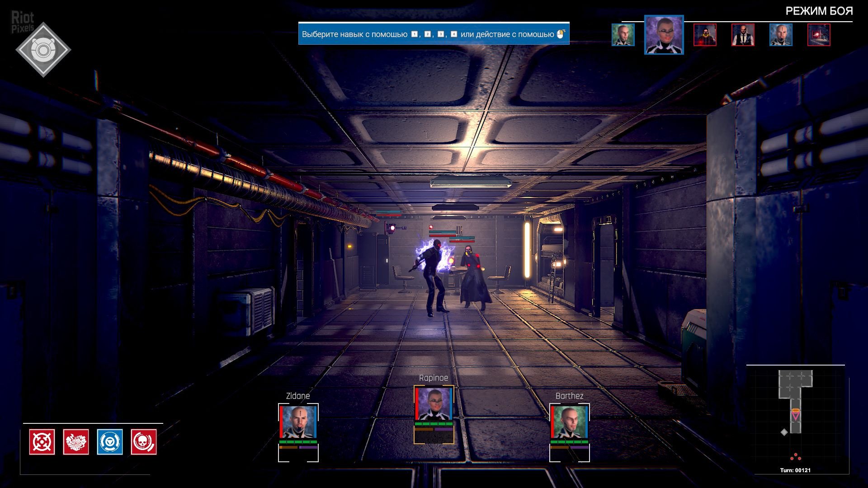This screenshot has height=488, width=868.
Task: Select Zidane party portrait
Action: tap(298, 422)
